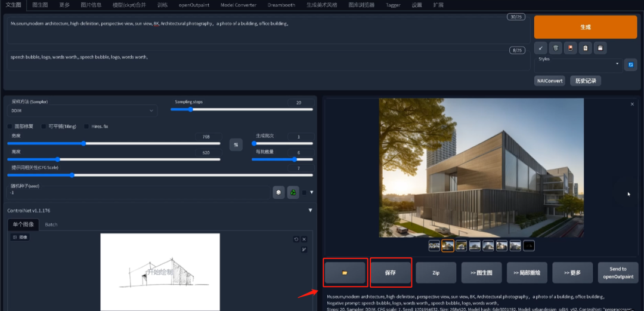Viewport: 644px width, 311px height.
Task: Enable the Hires. fix checkbox
Action: click(x=86, y=127)
